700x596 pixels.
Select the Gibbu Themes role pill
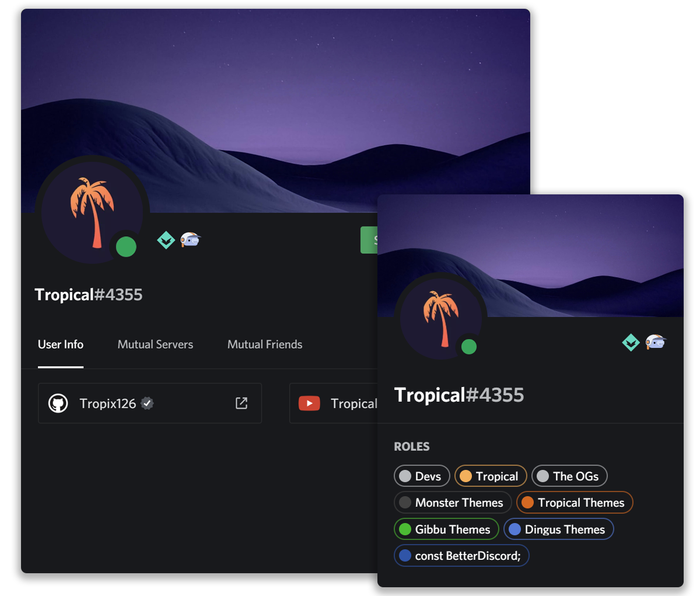point(446,529)
